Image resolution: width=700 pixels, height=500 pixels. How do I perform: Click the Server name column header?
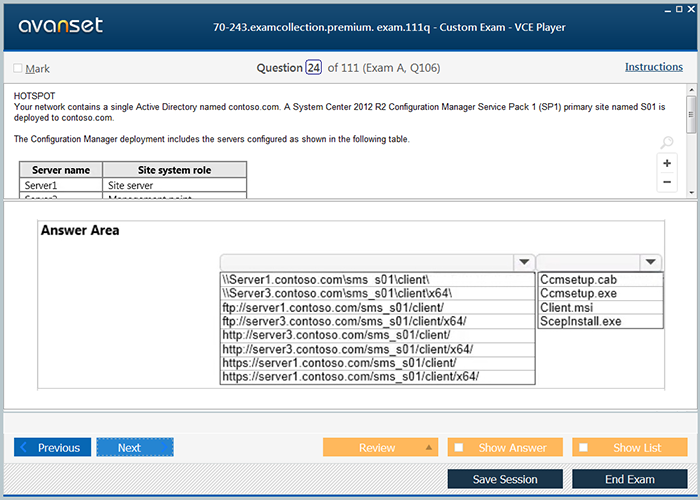point(61,170)
